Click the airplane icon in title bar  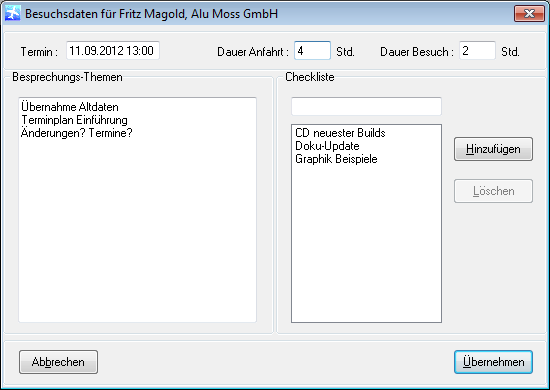click(x=13, y=14)
